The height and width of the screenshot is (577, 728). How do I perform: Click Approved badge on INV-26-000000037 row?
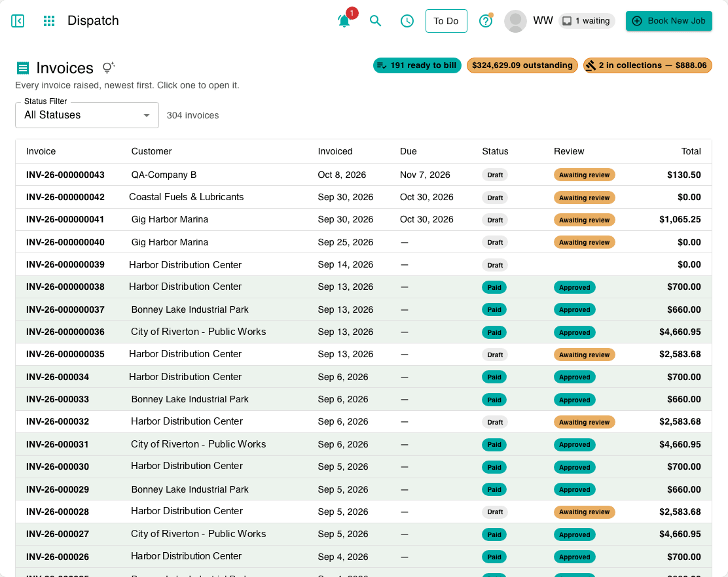tap(574, 310)
